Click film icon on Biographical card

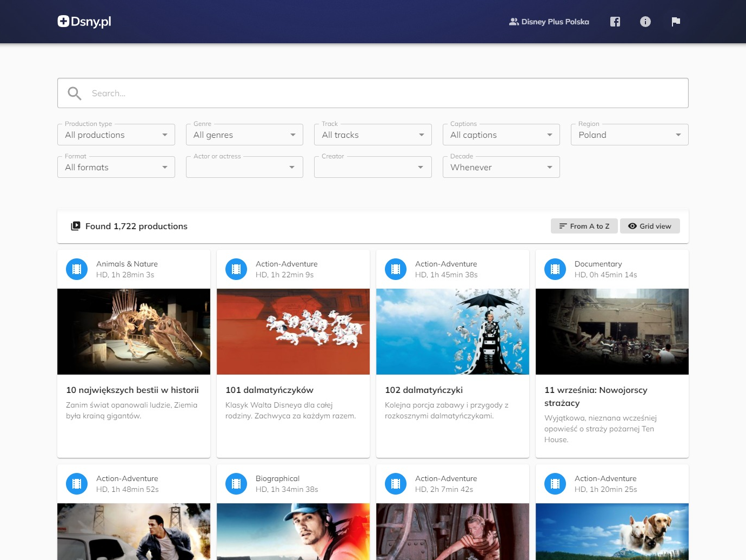[236, 484]
